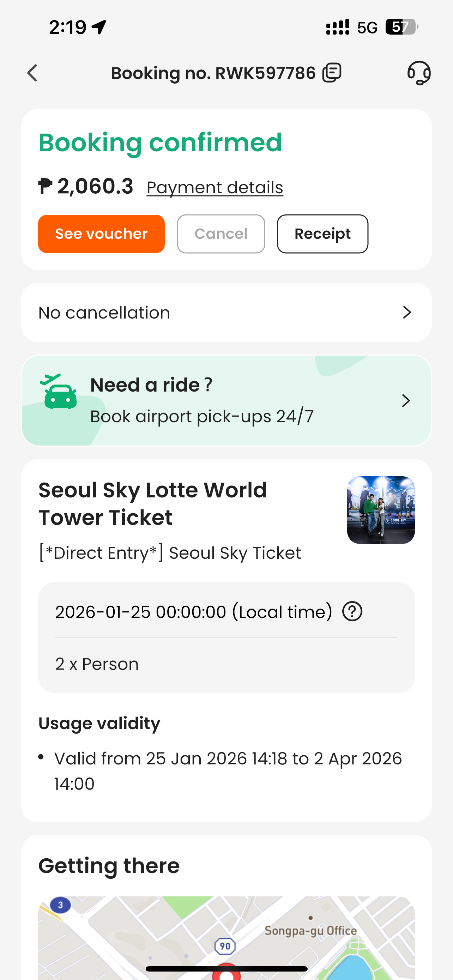Open customer support headset icon
The width and height of the screenshot is (453, 980).
click(x=419, y=73)
